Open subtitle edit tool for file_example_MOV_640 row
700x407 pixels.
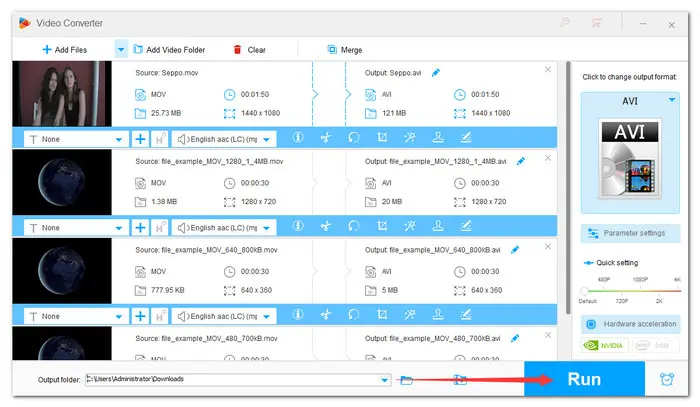466,314
